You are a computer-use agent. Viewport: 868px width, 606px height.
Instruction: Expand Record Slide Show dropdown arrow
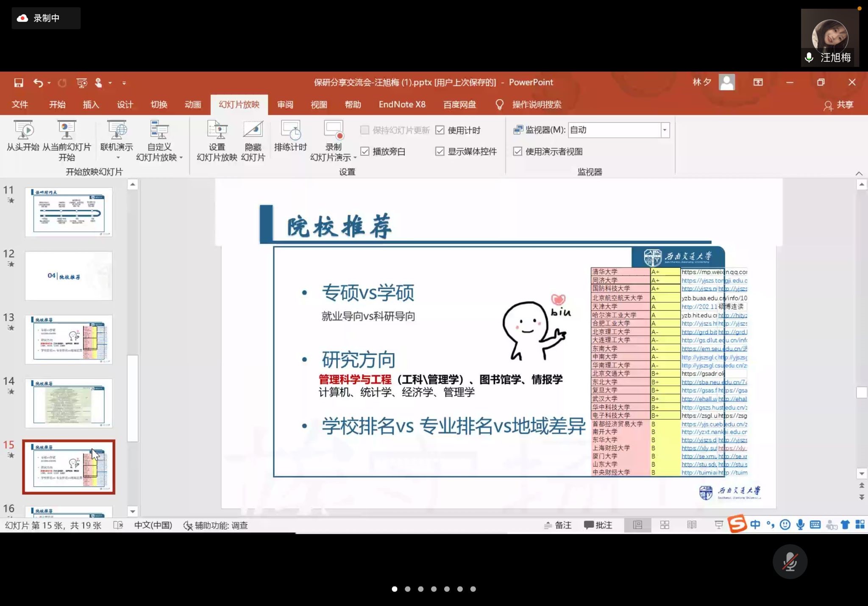355,158
